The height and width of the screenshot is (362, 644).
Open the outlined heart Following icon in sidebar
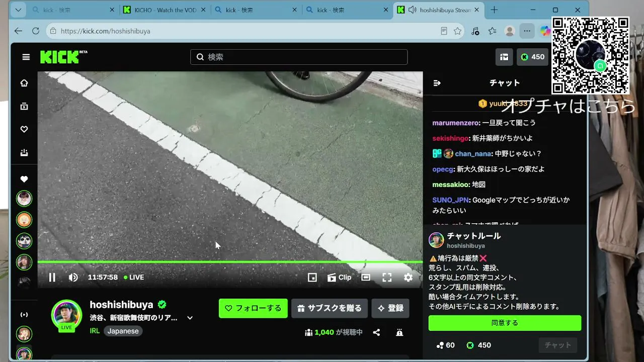(x=24, y=129)
